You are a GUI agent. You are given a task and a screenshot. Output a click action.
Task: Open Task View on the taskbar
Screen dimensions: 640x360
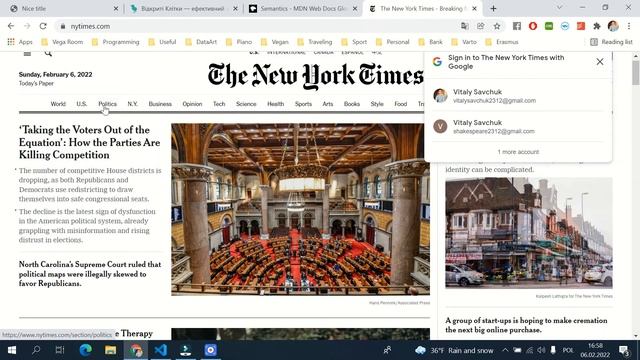pyautogui.click(x=60, y=350)
